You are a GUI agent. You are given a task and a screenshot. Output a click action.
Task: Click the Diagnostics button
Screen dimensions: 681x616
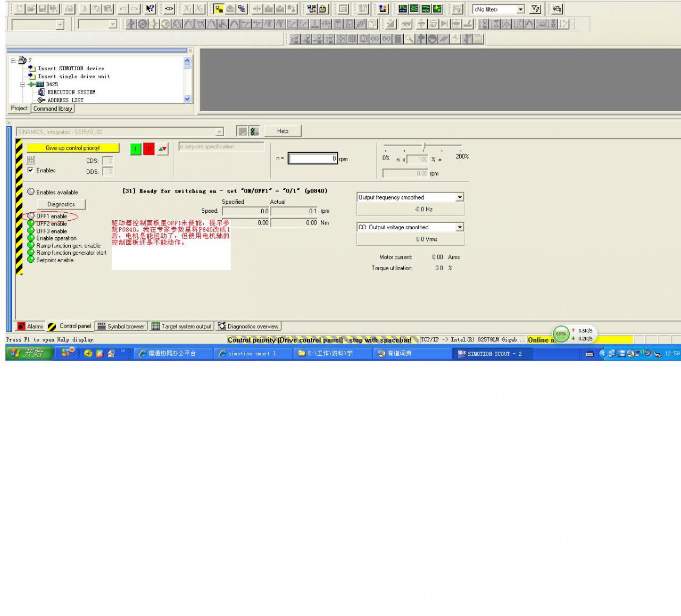point(61,204)
